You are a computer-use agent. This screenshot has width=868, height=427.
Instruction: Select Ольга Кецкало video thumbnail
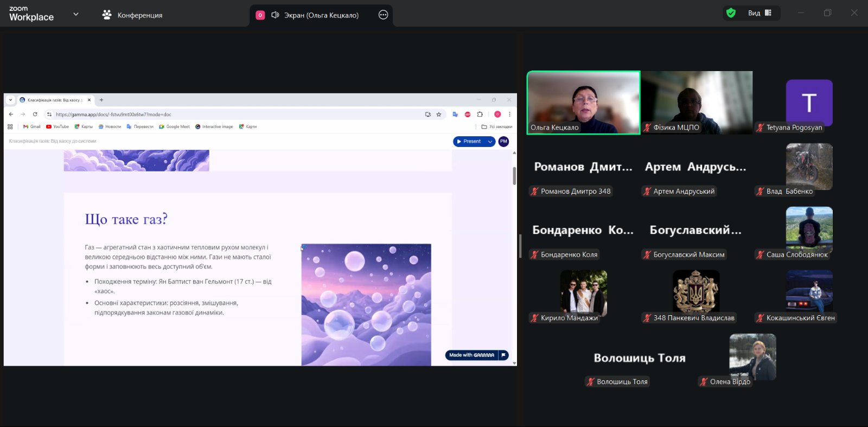(x=583, y=102)
